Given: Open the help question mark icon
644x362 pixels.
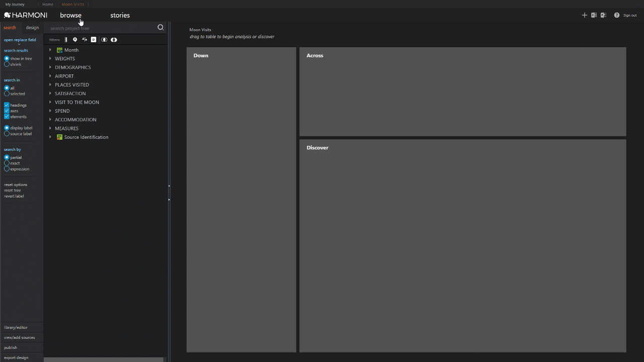Looking at the screenshot, I should (x=617, y=15).
